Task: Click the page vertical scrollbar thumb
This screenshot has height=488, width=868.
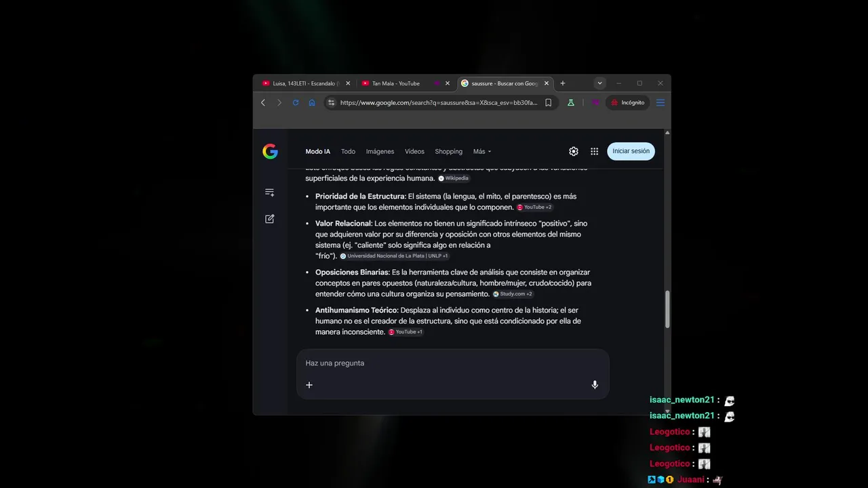Action: click(x=667, y=310)
